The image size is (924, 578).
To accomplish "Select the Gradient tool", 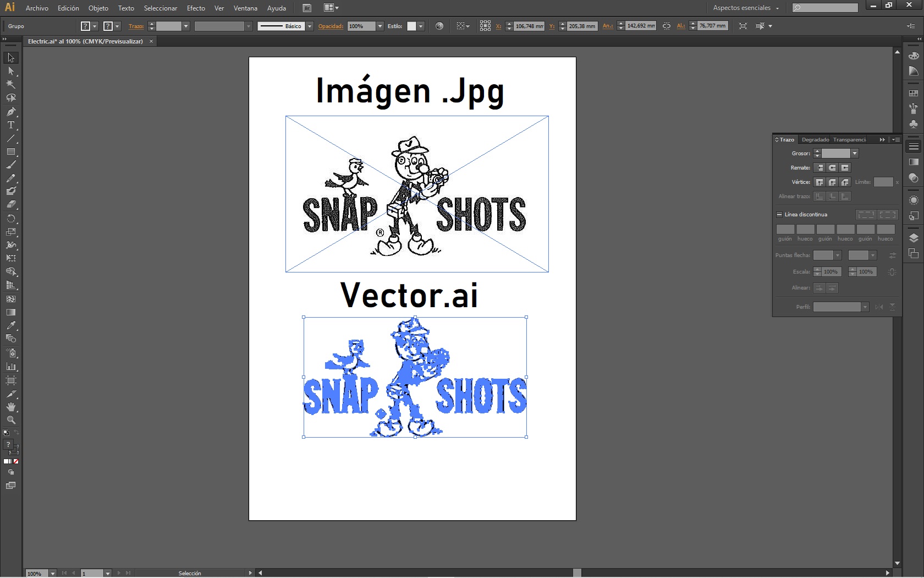I will pyautogui.click(x=11, y=312).
